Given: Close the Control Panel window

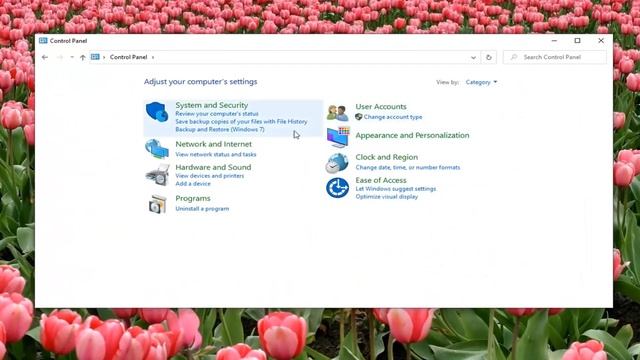Looking at the screenshot, I should point(601,40).
